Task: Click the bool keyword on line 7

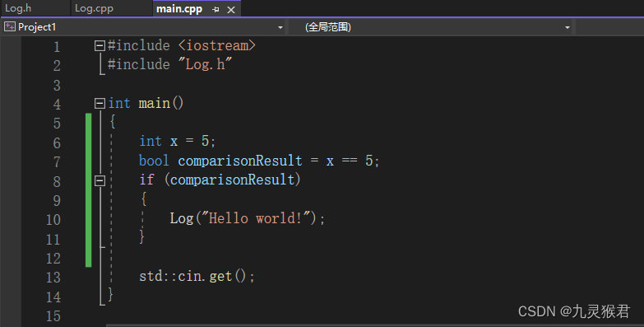Action: (x=154, y=161)
